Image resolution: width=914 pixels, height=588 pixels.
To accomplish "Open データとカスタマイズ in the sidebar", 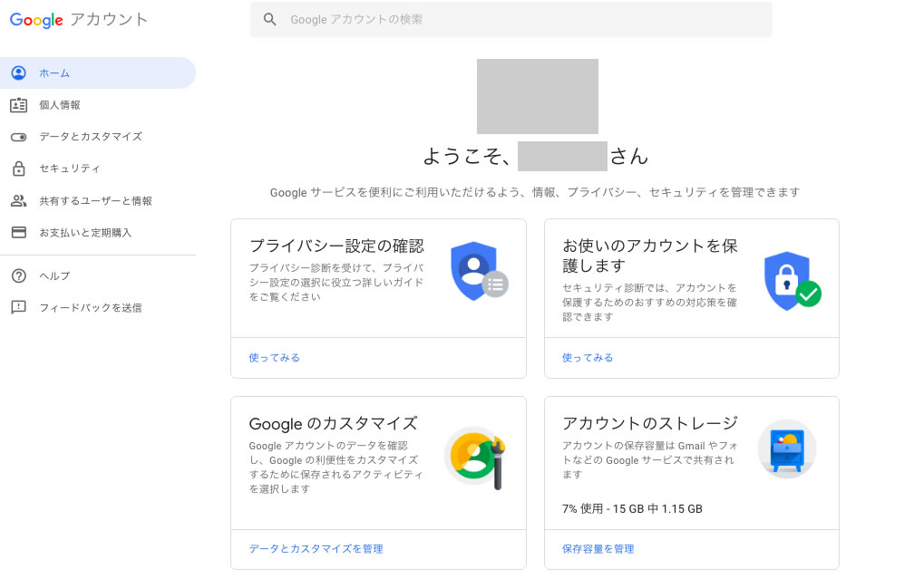I will click(90, 137).
